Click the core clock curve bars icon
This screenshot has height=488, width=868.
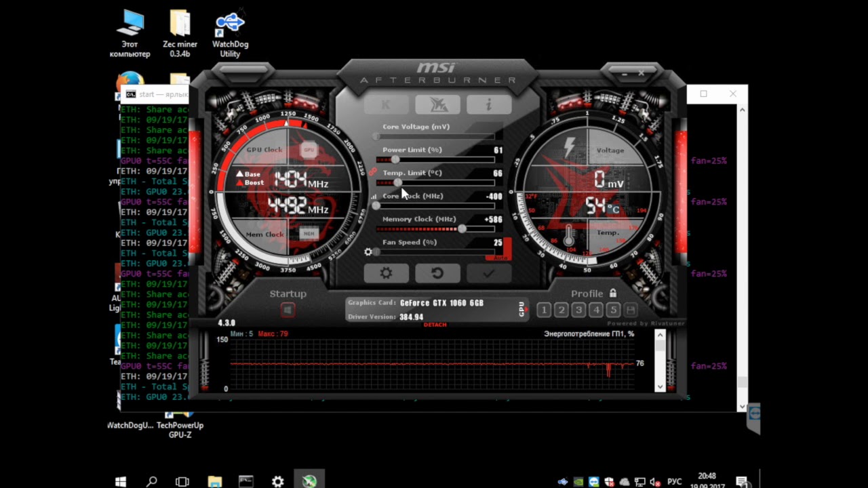pyautogui.click(x=373, y=197)
